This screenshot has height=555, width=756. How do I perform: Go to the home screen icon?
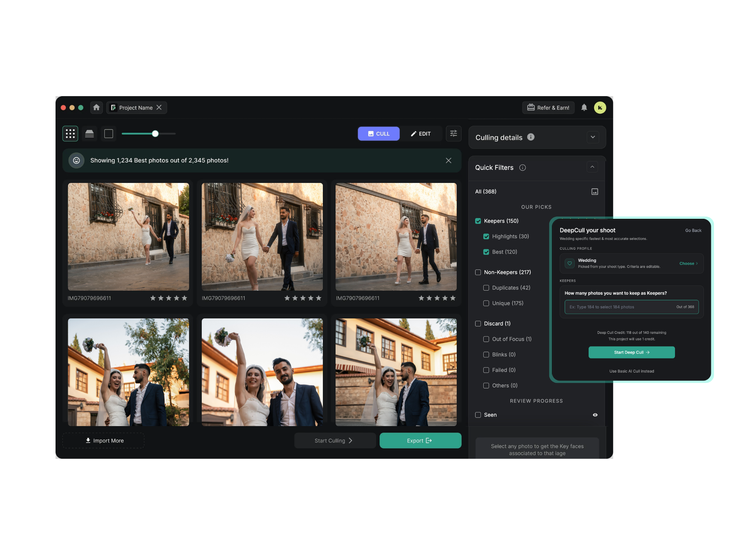click(96, 107)
